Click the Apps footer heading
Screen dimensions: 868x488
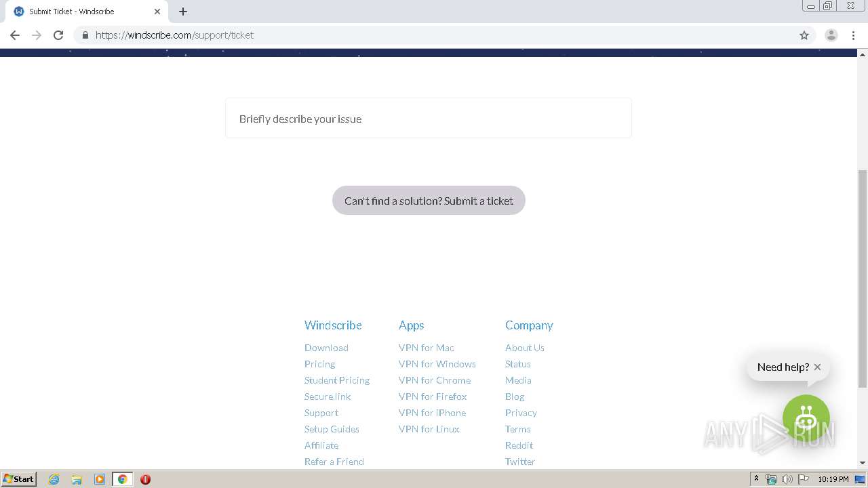tap(412, 325)
